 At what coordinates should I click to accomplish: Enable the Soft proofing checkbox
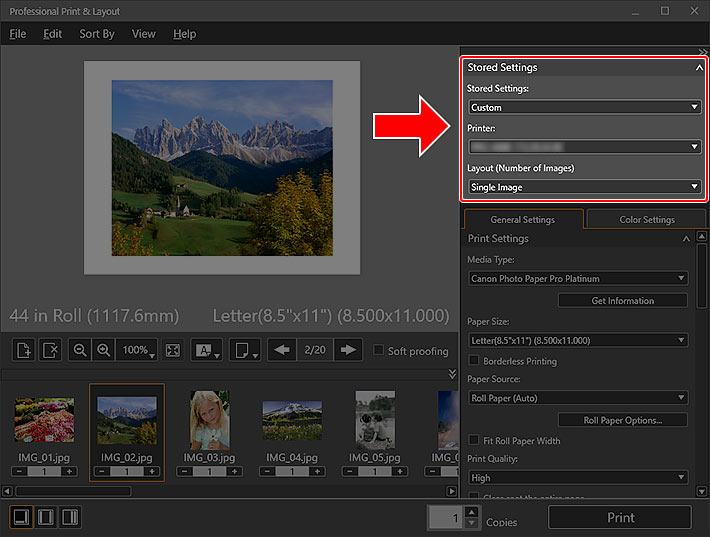378,350
